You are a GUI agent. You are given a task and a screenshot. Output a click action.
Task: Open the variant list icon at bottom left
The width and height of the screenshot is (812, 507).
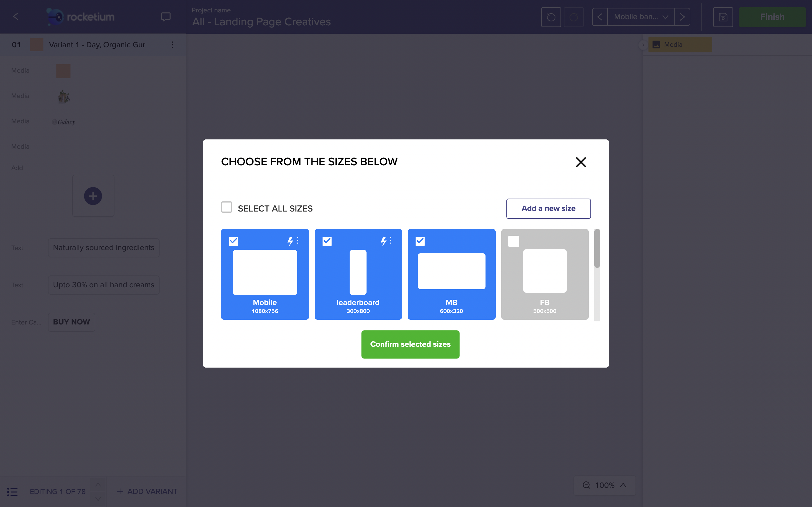click(x=12, y=492)
